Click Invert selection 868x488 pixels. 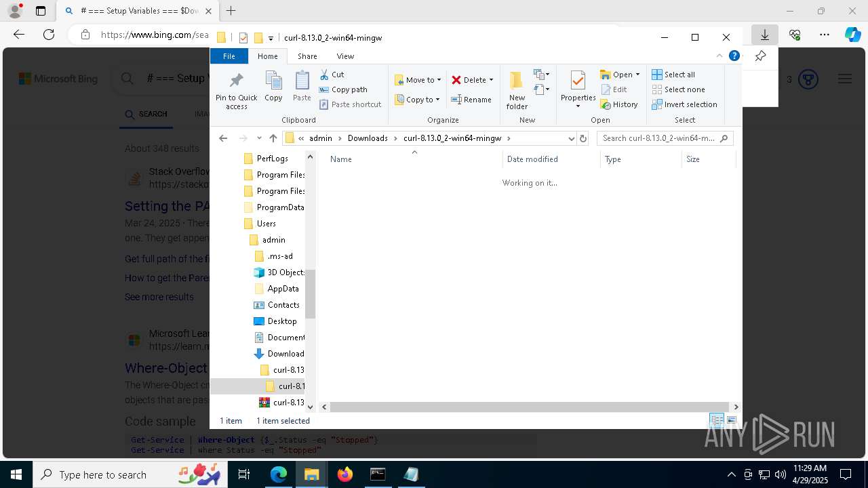[x=684, y=104]
